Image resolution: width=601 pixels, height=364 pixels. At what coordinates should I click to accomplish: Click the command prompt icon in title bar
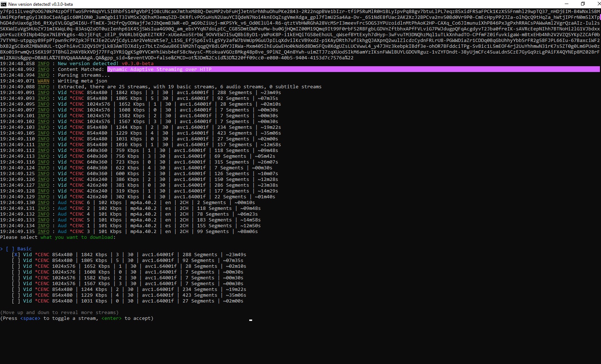point(3,4)
